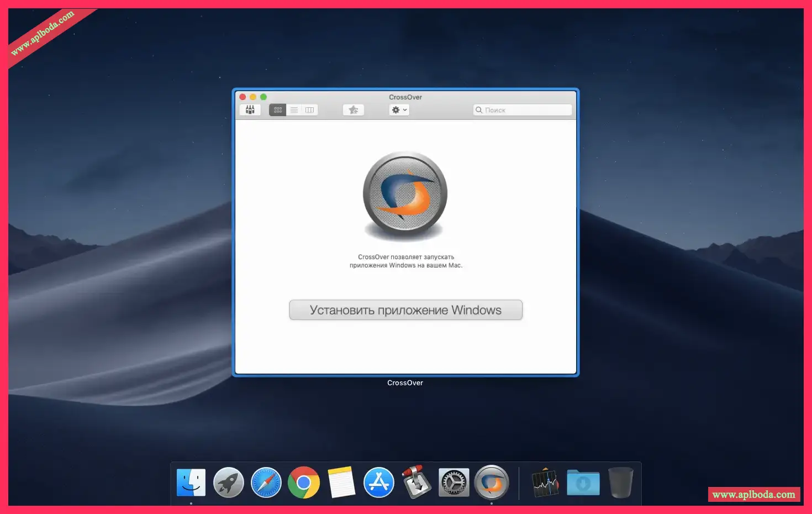The width and height of the screenshot is (812, 514).
Task: Open the bottles list icon in toolbar
Action: click(x=250, y=110)
